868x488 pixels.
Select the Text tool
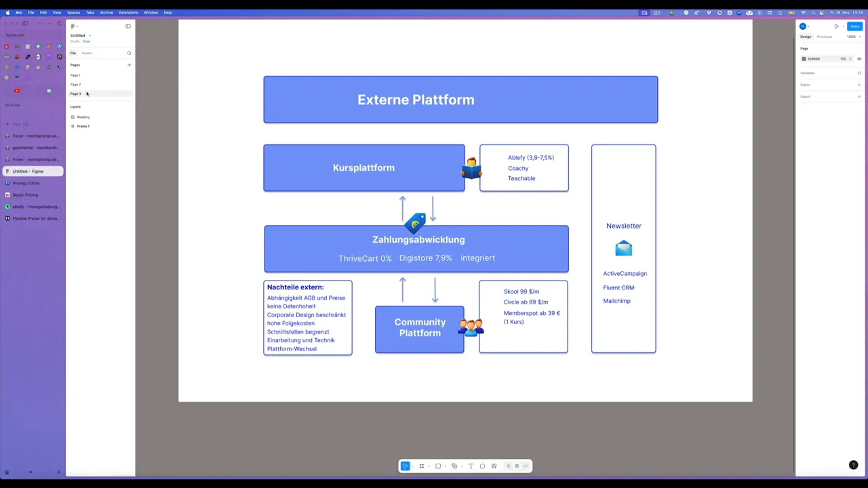click(471, 466)
